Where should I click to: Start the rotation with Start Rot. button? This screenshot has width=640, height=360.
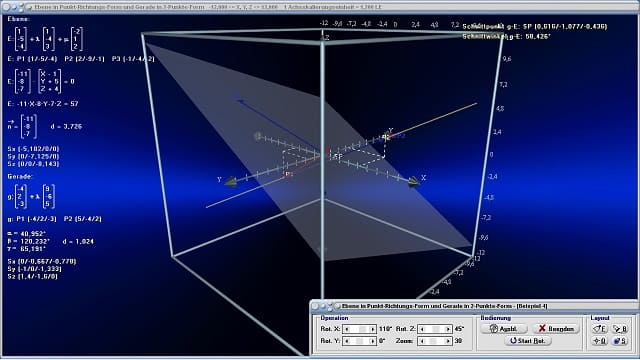click(x=528, y=341)
